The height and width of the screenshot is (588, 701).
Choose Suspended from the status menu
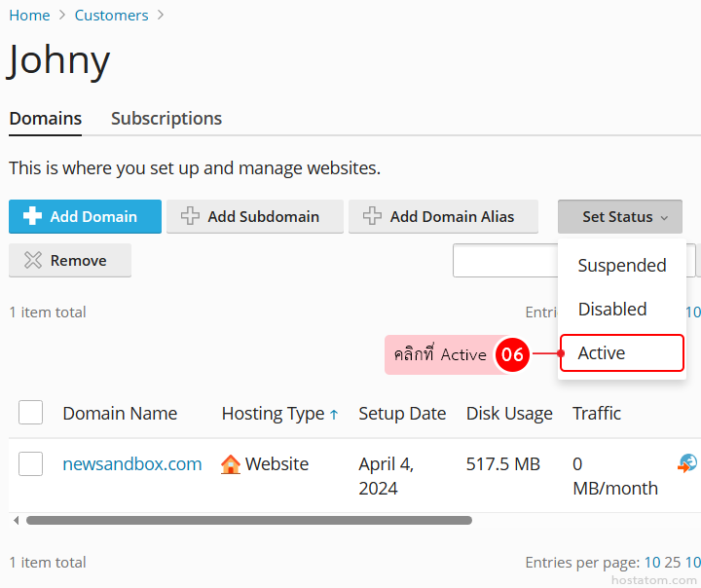click(621, 265)
